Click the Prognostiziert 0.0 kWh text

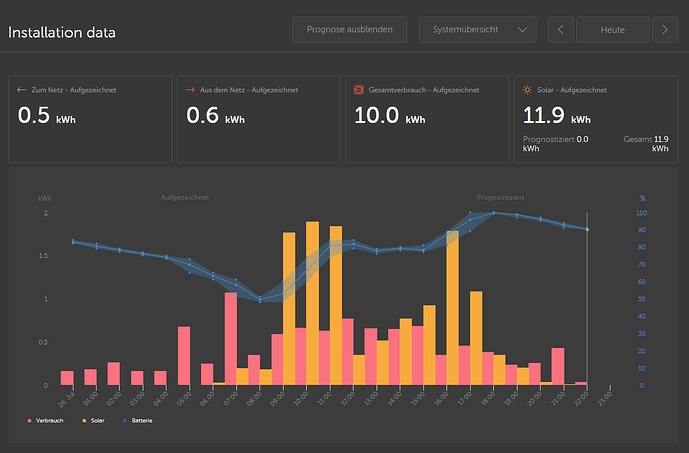point(555,144)
